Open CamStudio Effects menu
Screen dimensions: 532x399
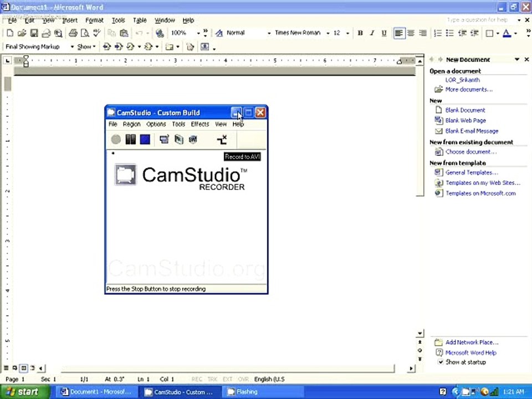[200, 124]
